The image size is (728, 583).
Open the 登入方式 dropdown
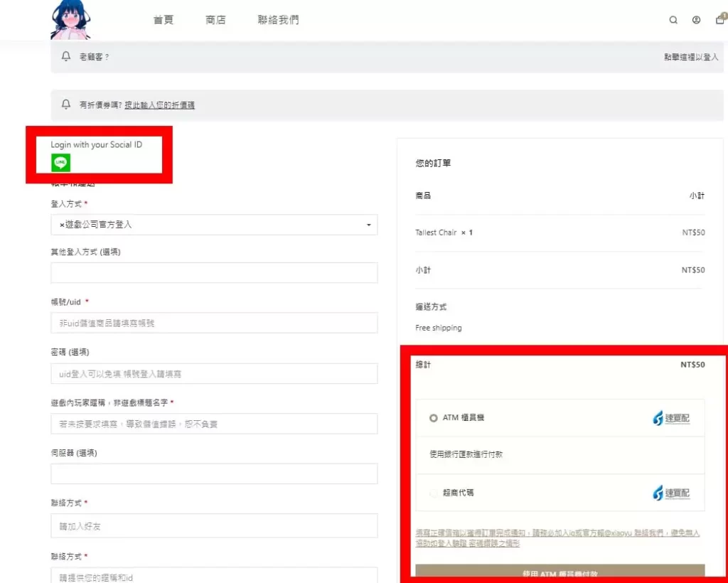370,225
